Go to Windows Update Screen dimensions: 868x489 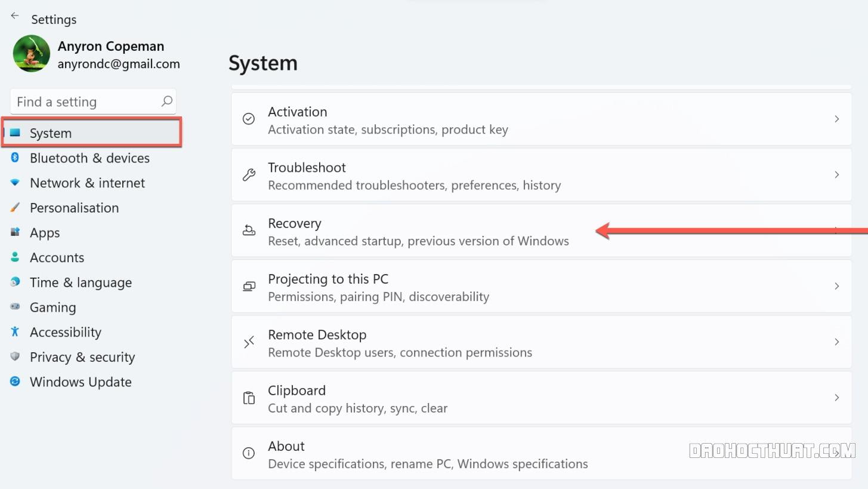pos(81,382)
